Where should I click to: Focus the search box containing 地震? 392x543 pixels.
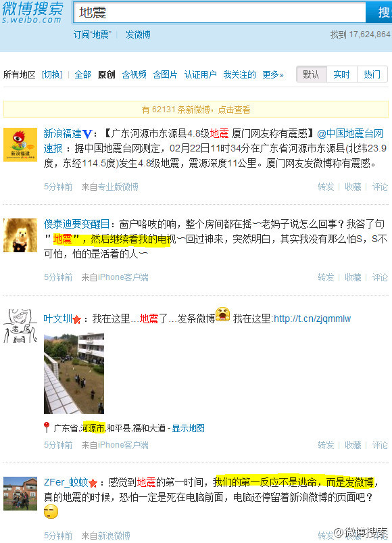pos(220,13)
